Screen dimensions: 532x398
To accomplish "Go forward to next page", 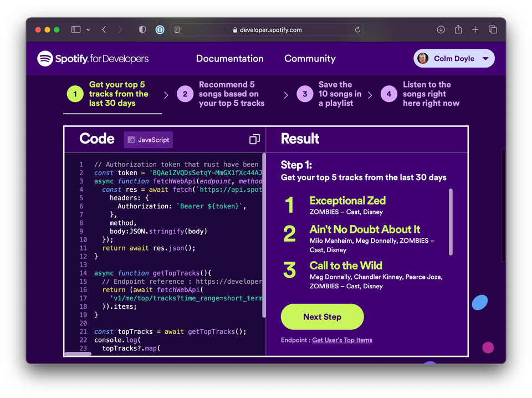I will tap(120, 30).
